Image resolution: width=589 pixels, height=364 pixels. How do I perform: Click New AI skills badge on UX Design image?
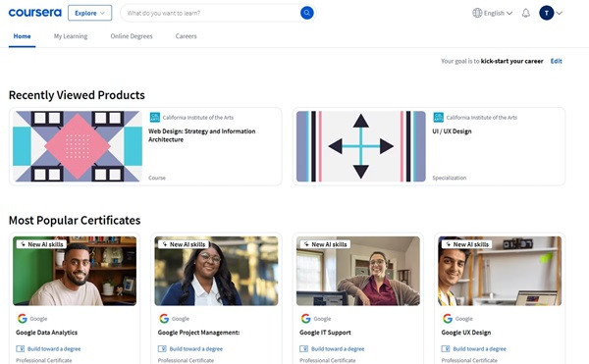click(x=467, y=244)
